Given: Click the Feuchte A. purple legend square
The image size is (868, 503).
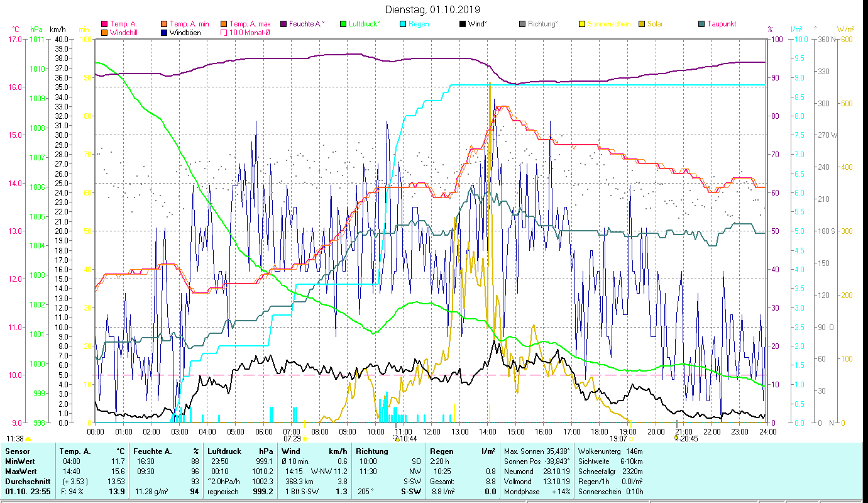Looking at the screenshot, I should click(x=283, y=24).
